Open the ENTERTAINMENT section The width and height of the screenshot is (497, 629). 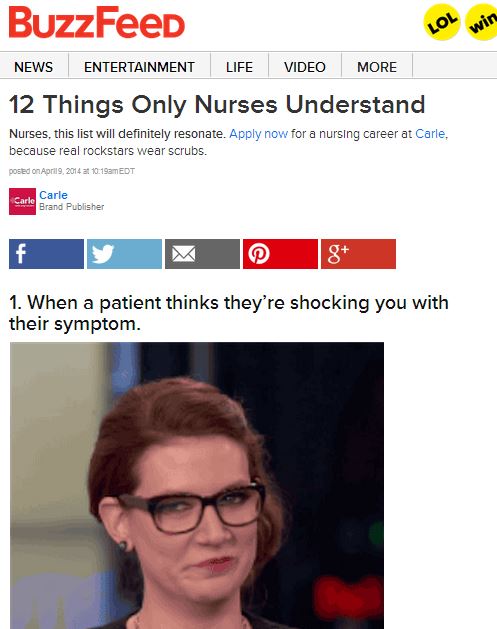pos(139,67)
